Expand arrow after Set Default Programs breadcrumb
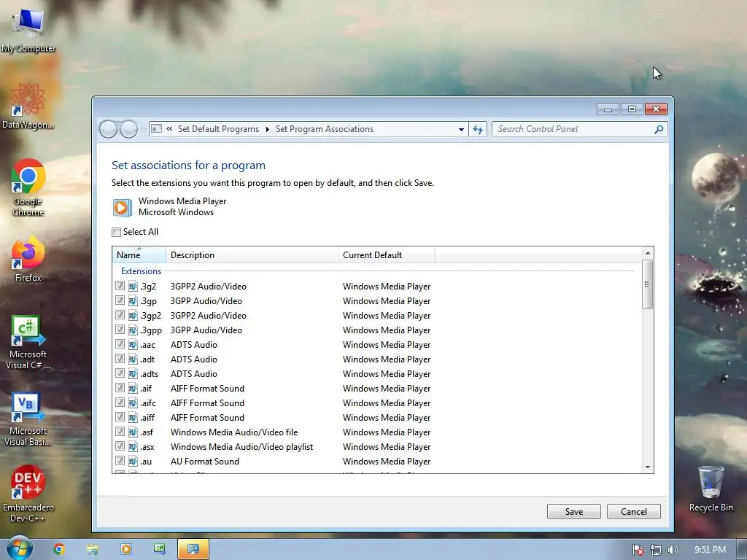 coord(267,129)
